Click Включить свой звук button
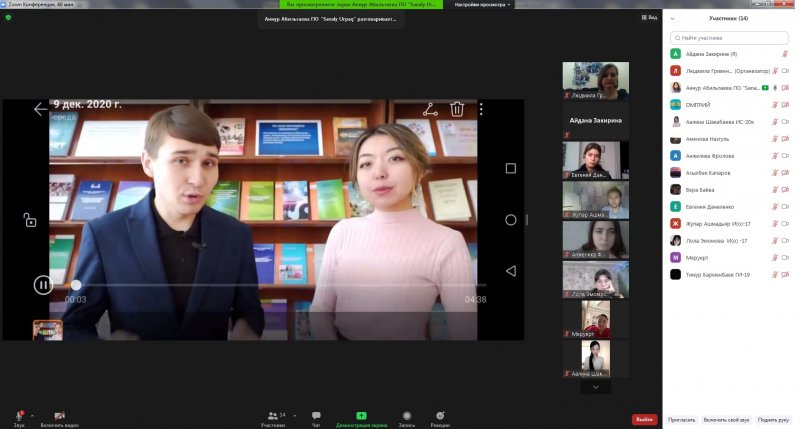 pyautogui.click(x=727, y=420)
